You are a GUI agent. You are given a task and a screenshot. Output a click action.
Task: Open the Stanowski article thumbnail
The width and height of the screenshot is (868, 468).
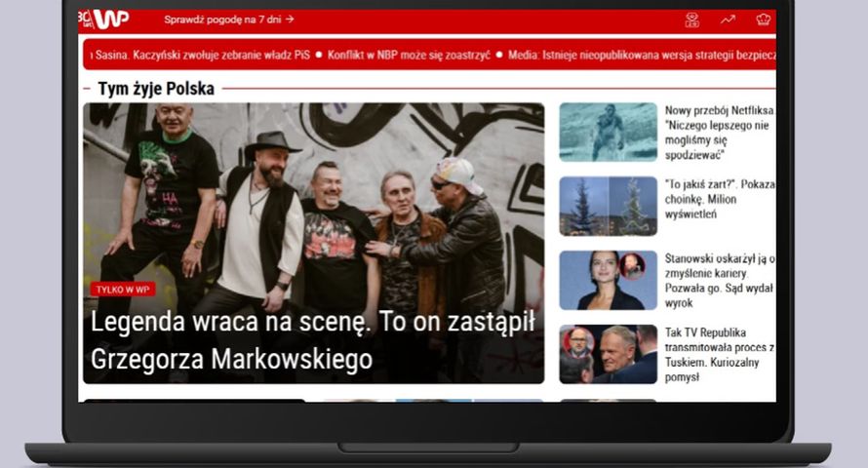[608, 281]
